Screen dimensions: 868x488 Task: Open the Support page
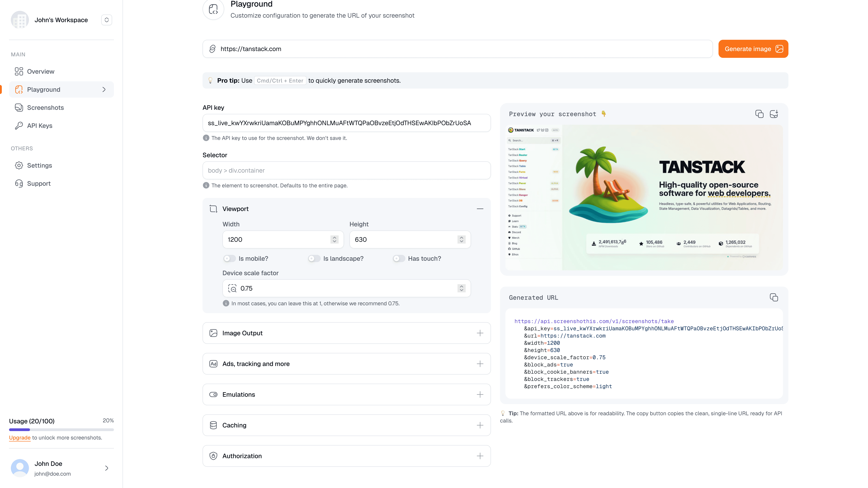(x=39, y=183)
